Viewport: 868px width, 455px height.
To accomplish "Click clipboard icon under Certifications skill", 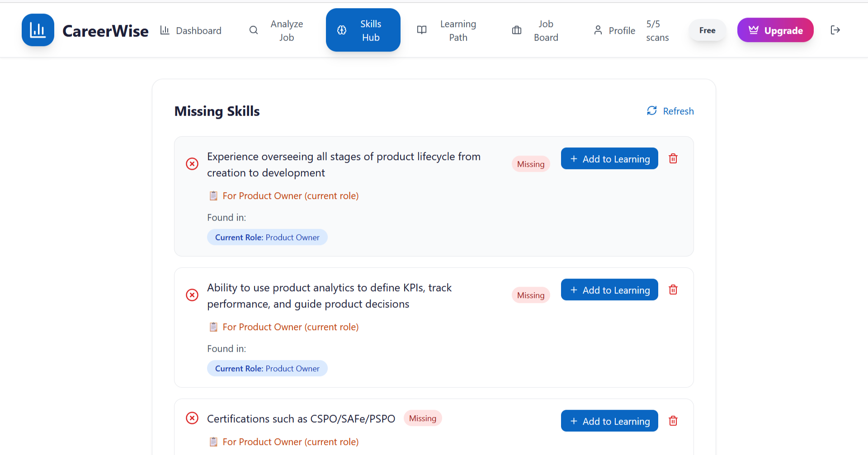I will pos(213,442).
